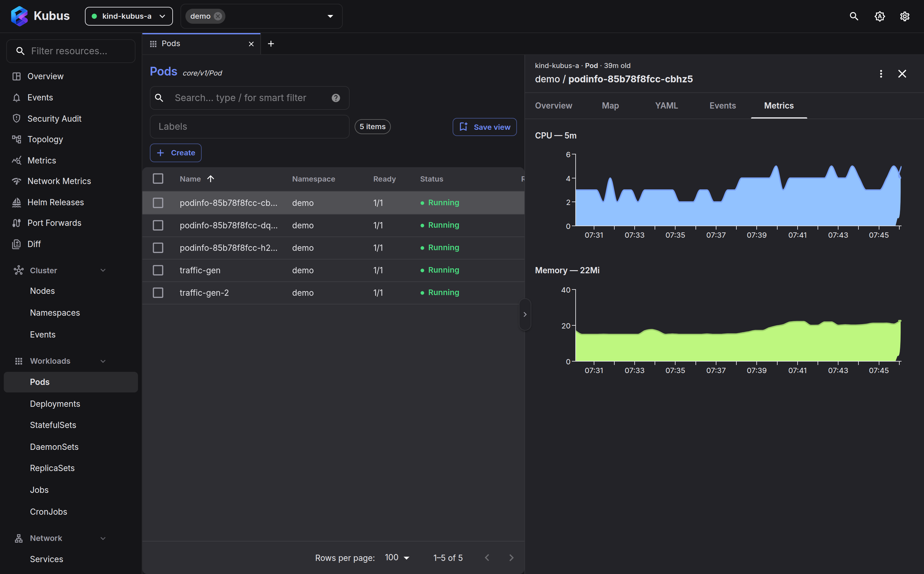
Task: Switch to the pod Events tab
Action: pyautogui.click(x=722, y=105)
